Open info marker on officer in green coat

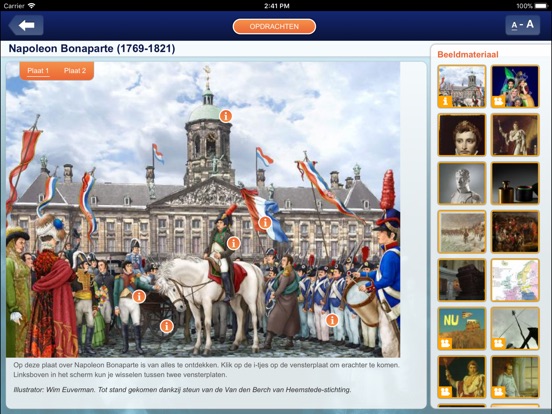tap(139, 296)
